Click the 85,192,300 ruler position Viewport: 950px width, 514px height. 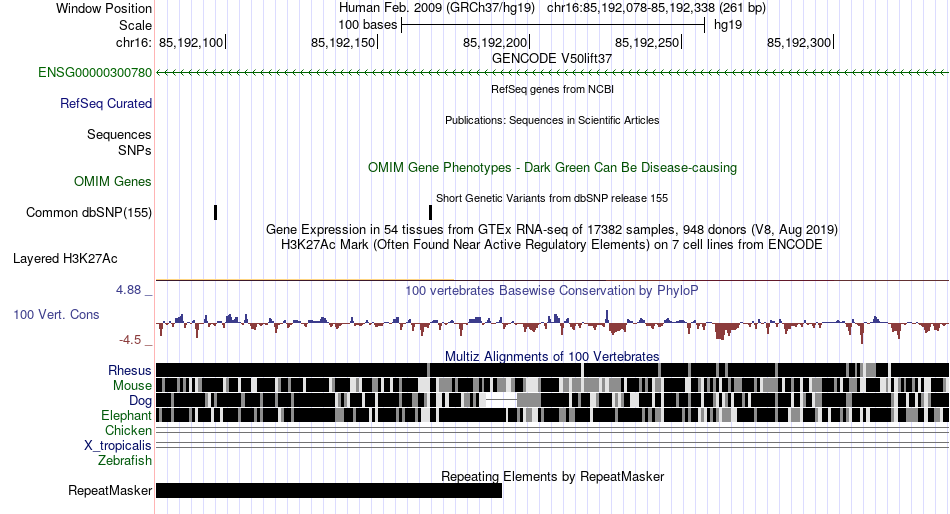coord(799,42)
